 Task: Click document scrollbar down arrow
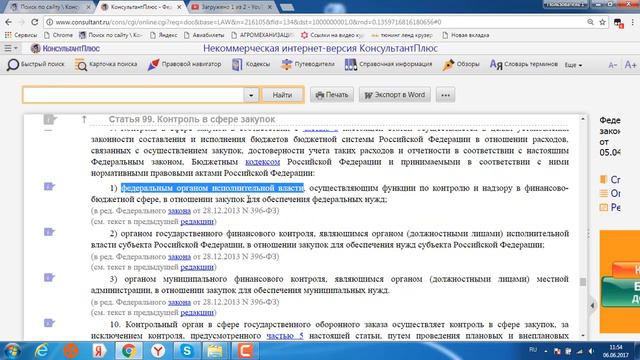[x=583, y=336]
